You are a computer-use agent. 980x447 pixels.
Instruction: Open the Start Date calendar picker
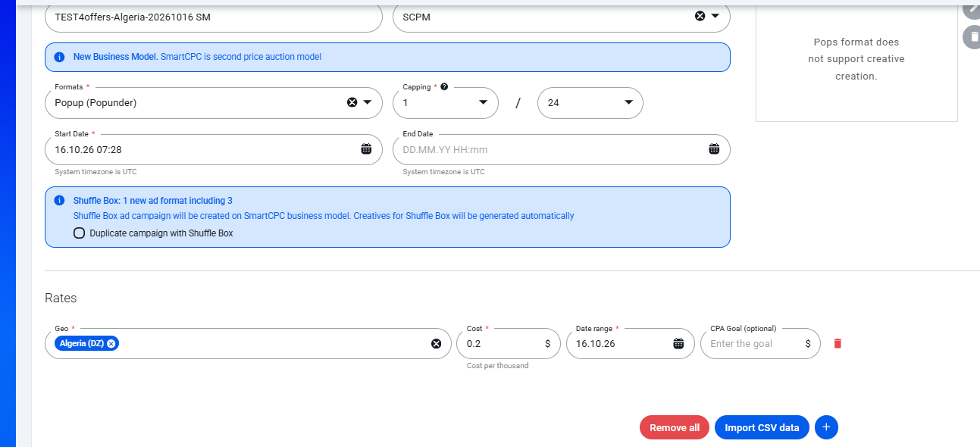tap(366, 149)
